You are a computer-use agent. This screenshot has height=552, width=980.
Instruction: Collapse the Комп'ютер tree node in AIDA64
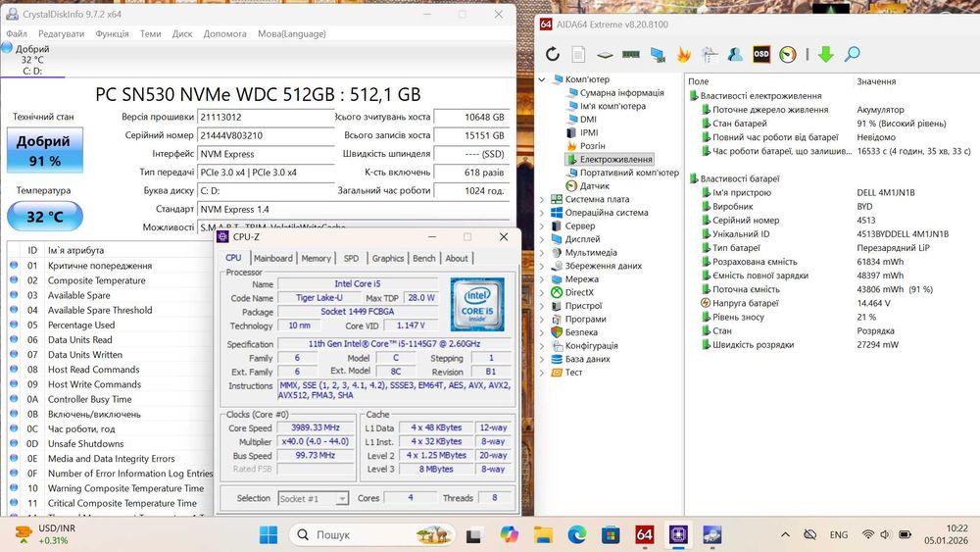pos(542,79)
